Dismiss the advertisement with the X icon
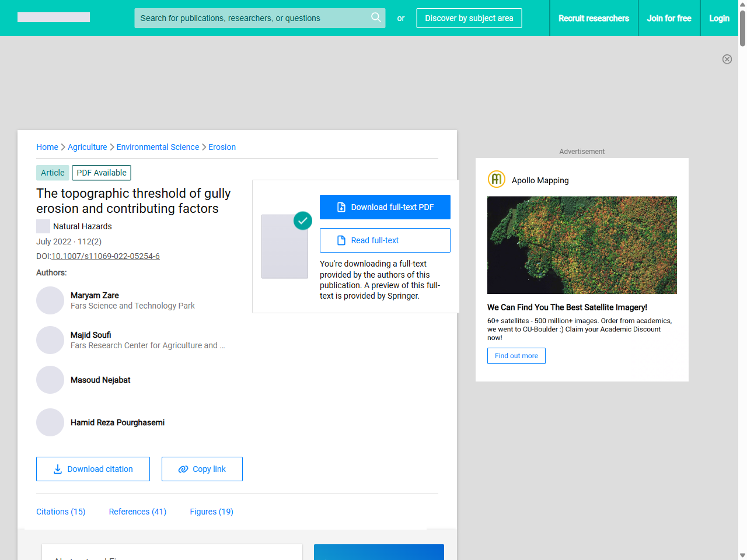Viewport: 747px width, 560px height. tap(727, 59)
